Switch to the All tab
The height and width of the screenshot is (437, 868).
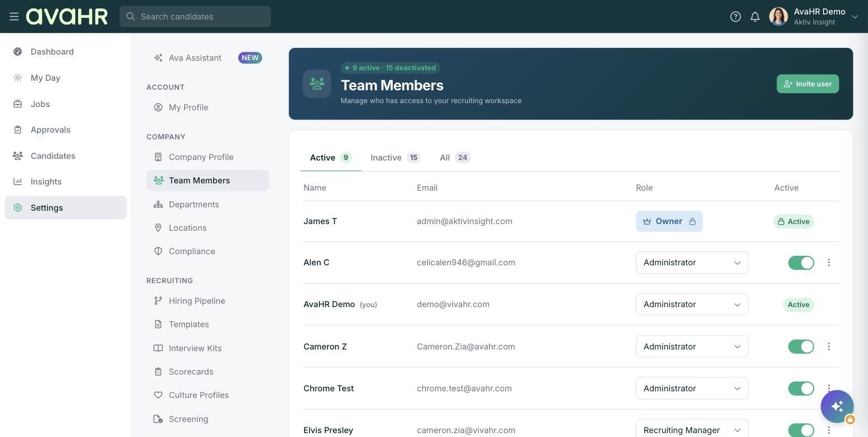(455, 158)
